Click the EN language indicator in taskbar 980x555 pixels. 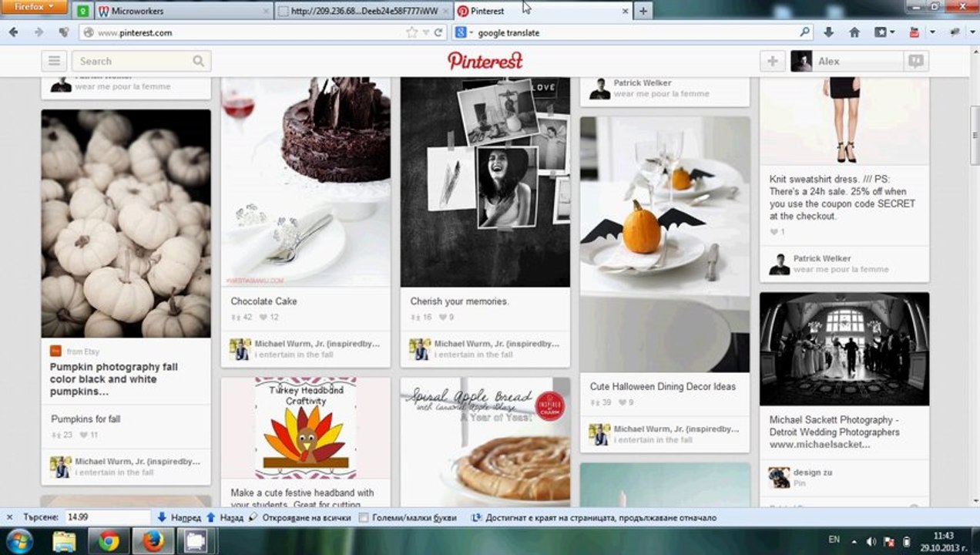coord(834,540)
